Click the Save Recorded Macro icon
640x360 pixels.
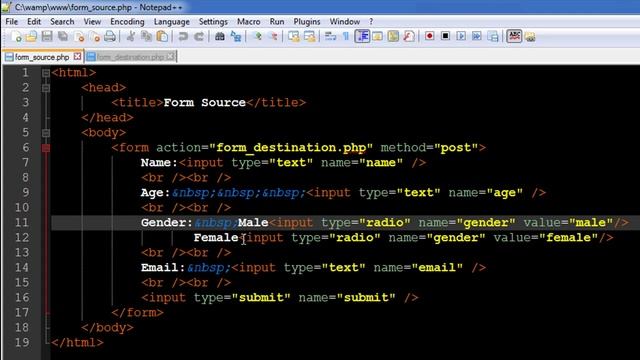click(x=493, y=36)
